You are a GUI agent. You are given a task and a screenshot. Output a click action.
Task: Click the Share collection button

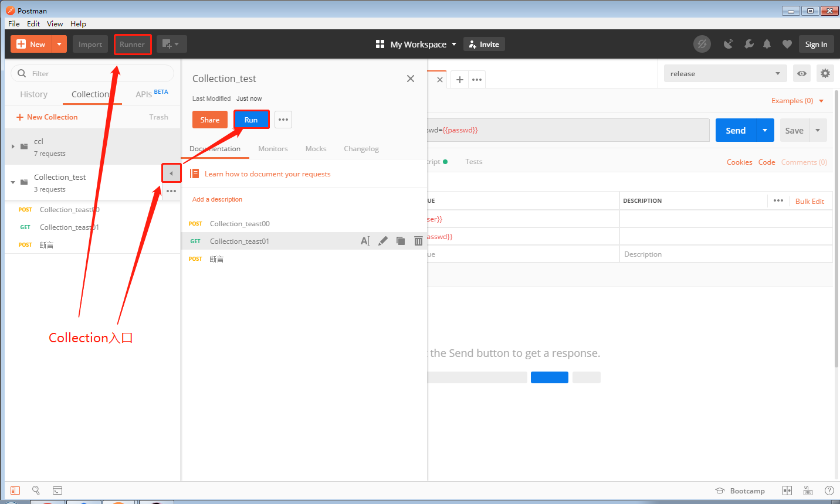[x=210, y=120]
